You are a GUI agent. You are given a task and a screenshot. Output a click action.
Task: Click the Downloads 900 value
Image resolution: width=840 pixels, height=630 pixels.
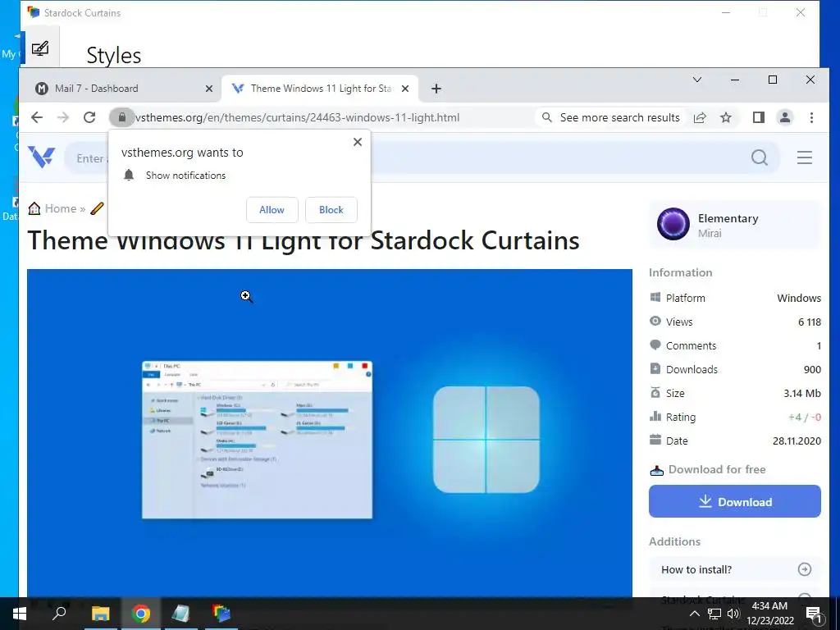tap(812, 369)
